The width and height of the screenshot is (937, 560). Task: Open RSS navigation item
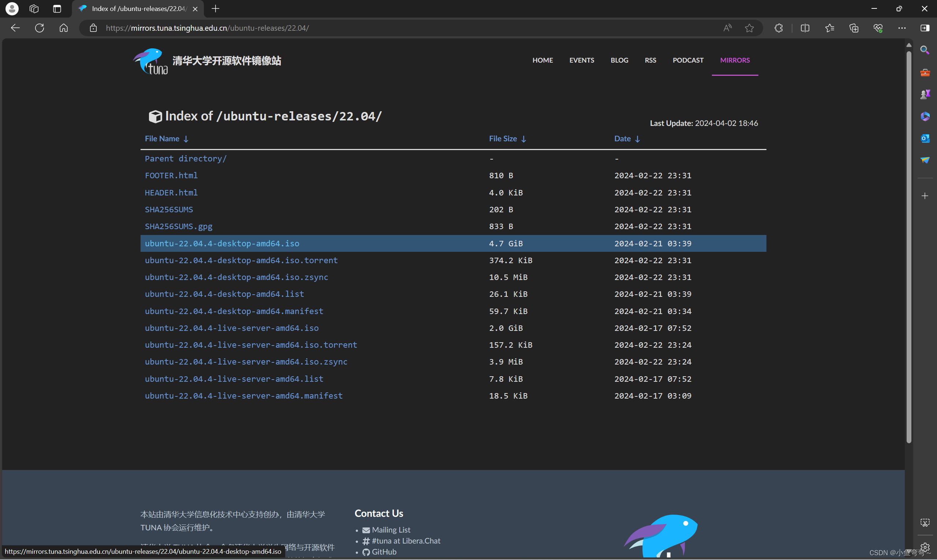pyautogui.click(x=650, y=60)
